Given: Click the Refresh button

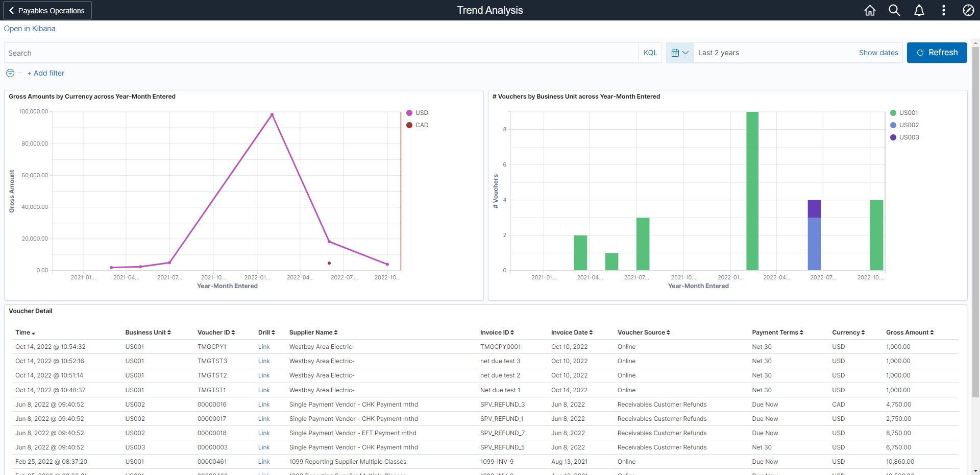Looking at the screenshot, I should [937, 53].
